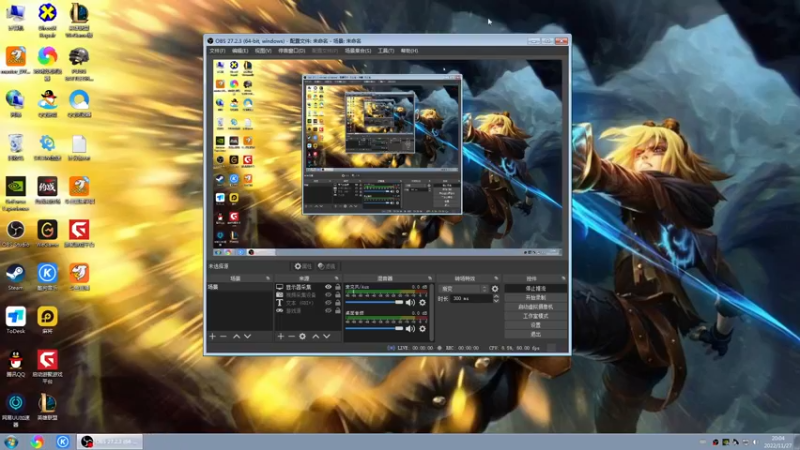The image size is (800, 450).
Task: Move scene up in the Scenes panel
Action: [x=236, y=336]
